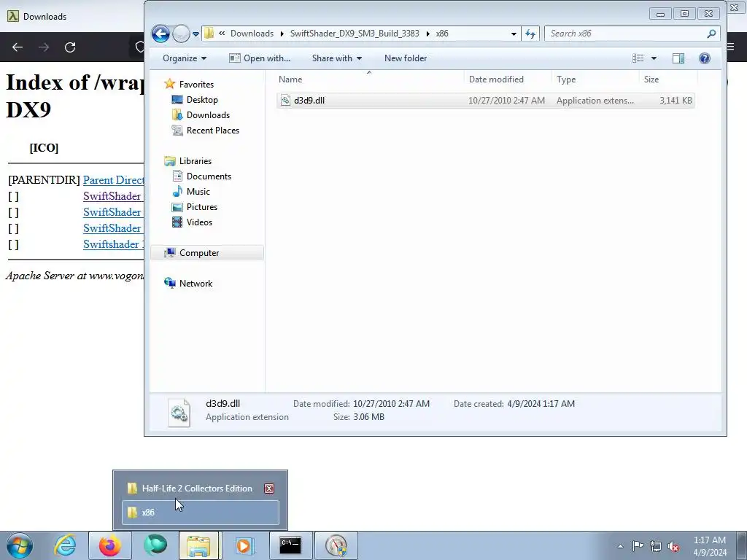Expand the arrow after the Downloads breadcrumb
The image size is (747, 560).
tap(282, 34)
